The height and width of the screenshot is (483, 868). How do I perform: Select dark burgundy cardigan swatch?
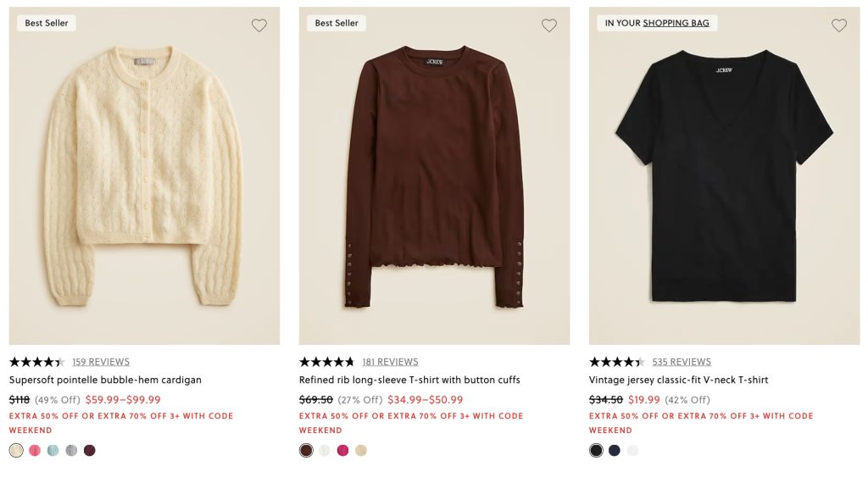[x=90, y=451]
